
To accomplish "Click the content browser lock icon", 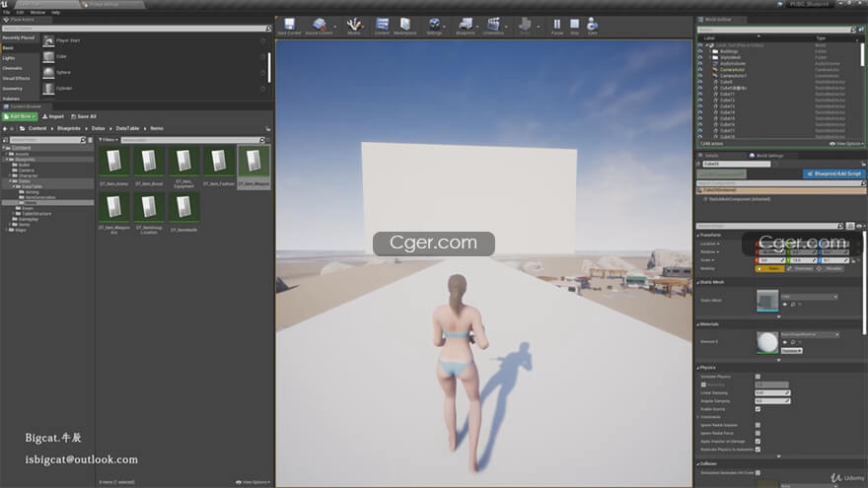I will [x=268, y=128].
